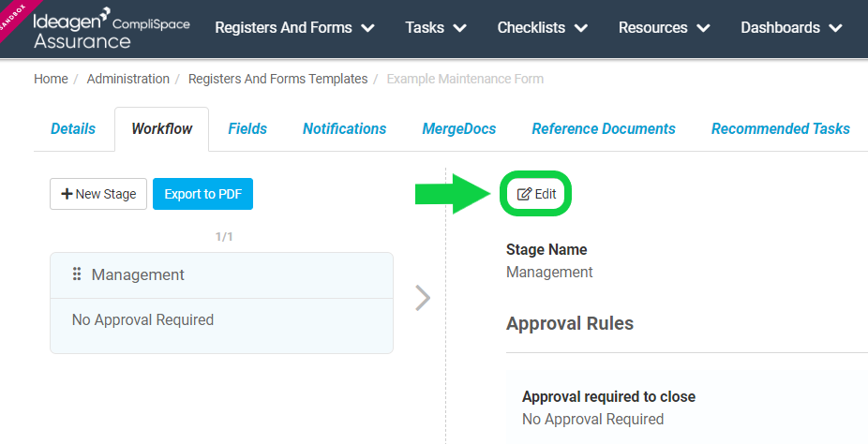This screenshot has width=868, height=444.
Task: Open the Fields tab
Action: (247, 129)
